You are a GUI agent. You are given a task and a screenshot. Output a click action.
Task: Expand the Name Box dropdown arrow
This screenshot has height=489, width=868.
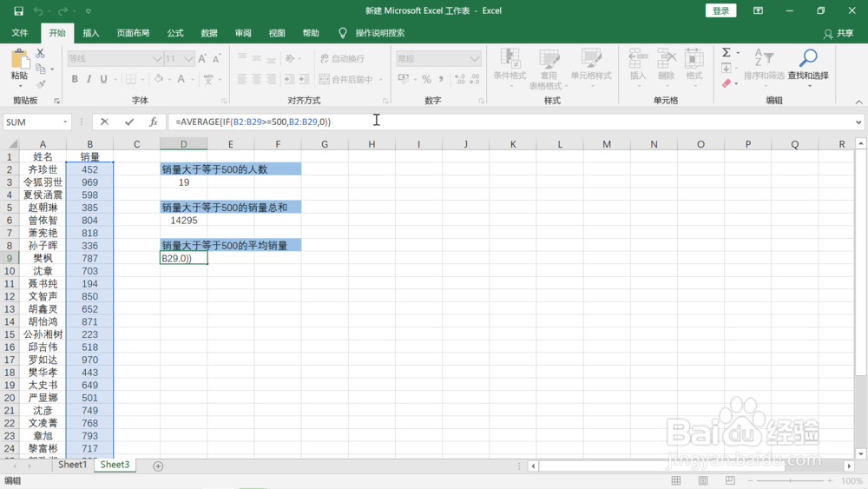65,122
